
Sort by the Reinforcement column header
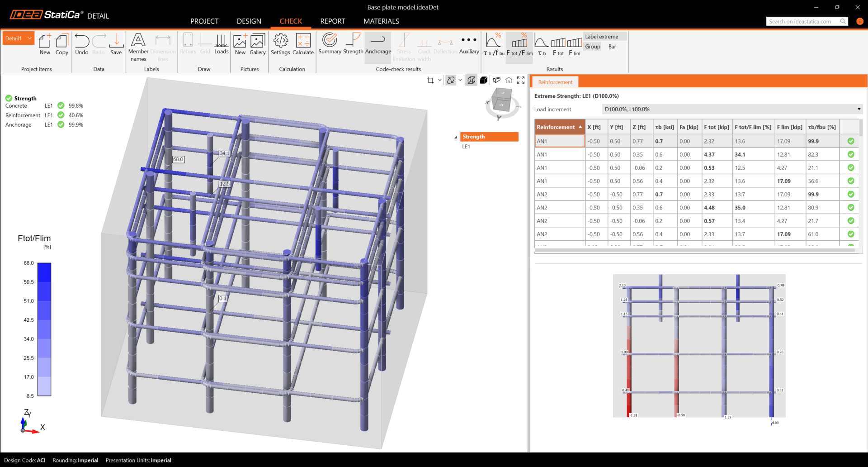tap(559, 127)
